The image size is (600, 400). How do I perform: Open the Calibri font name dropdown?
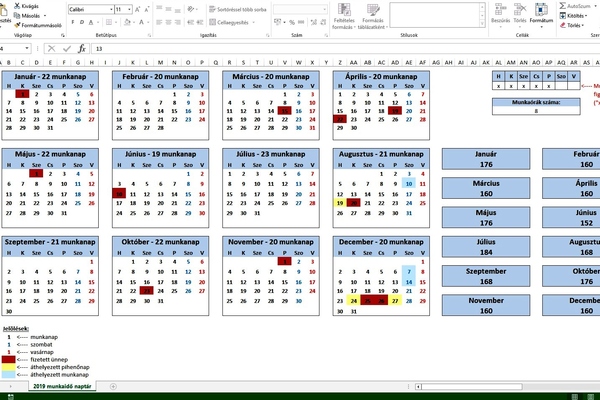(111, 9)
